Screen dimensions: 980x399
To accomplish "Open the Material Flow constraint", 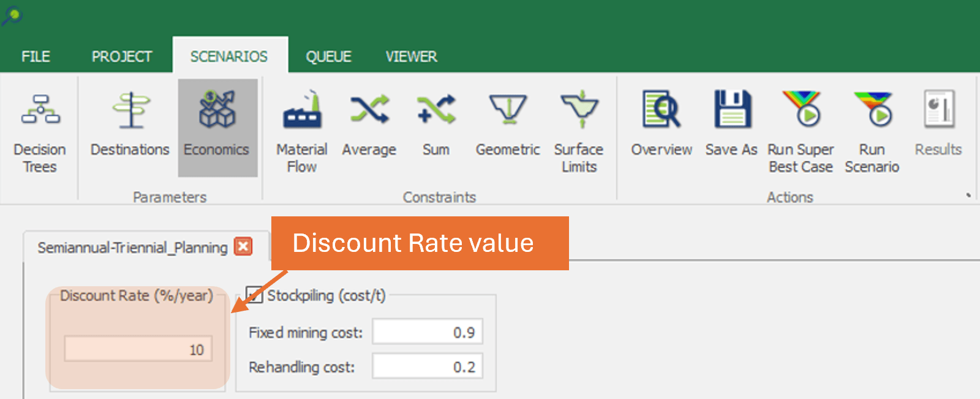I will (x=302, y=131).
